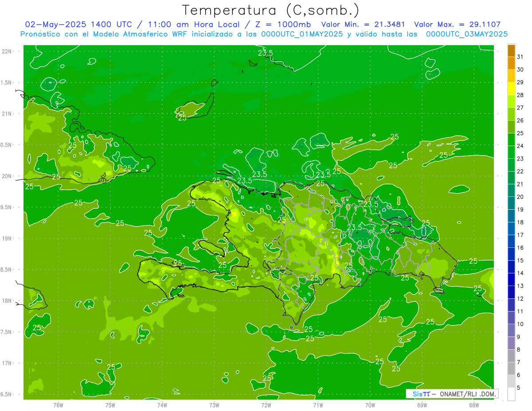Click the 72W longitude axis label

pyautogui.click(x=266, y=405)
